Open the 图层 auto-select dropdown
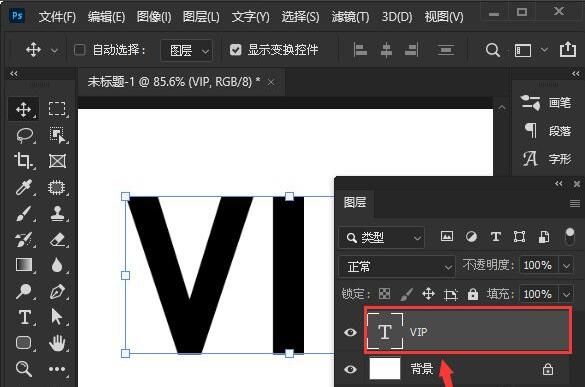The image size is (585, 387). [187, 50]
